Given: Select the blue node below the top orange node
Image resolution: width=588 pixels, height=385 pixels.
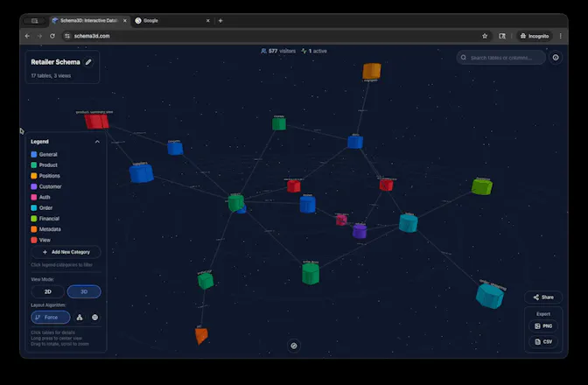Looking at the screenshot, I should 355,142.
